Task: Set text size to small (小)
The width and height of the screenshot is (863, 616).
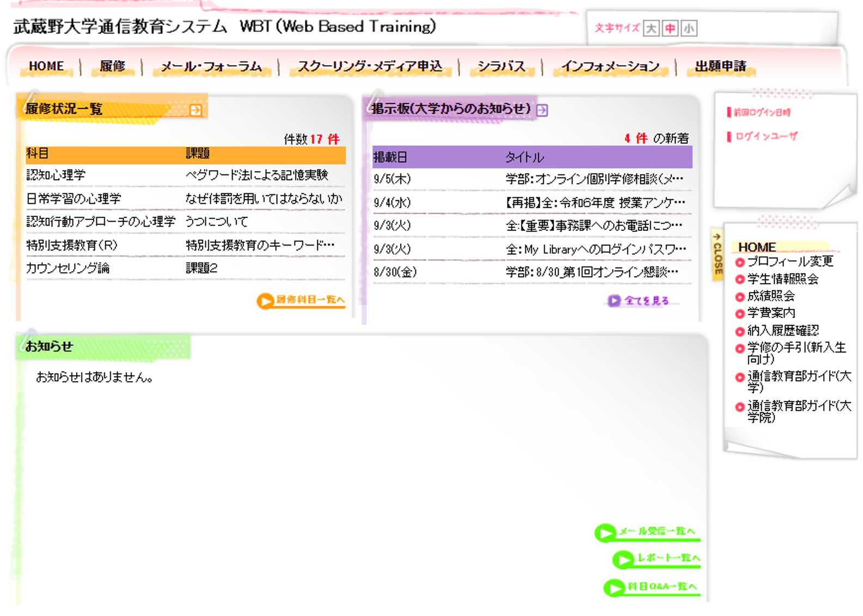Action: click(x=689, y=28)
